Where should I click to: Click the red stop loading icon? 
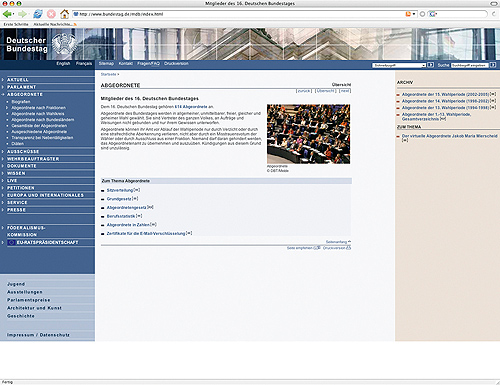(x=51, y=14)
